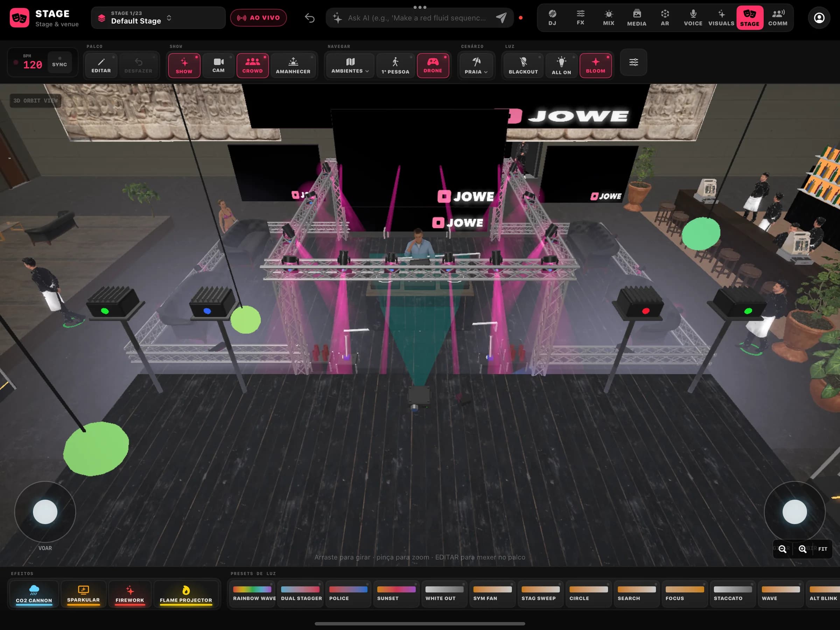Click the Ask AI text field
Viewport: 840px width, 630px height.
416,18
